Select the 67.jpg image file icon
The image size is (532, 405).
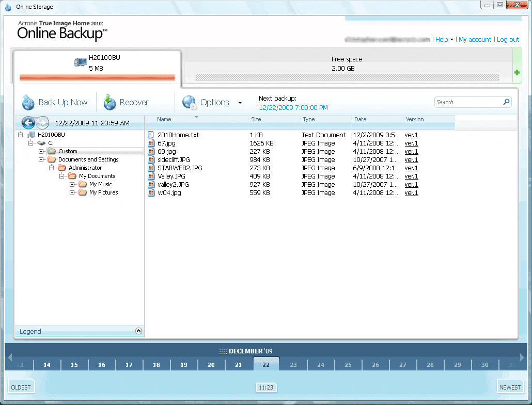click(151, 143)
